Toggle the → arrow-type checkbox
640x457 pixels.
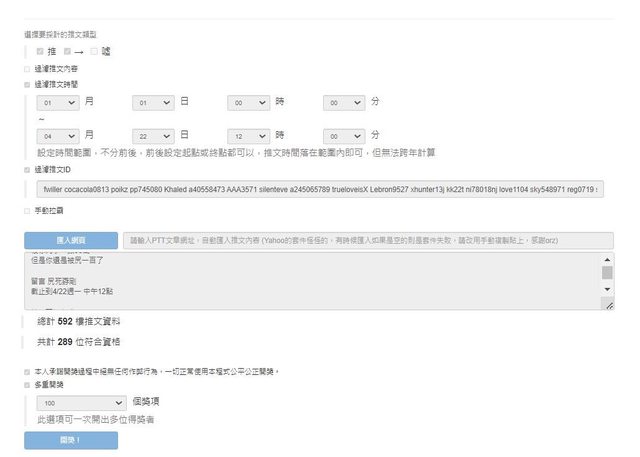(x=67, y=51)
